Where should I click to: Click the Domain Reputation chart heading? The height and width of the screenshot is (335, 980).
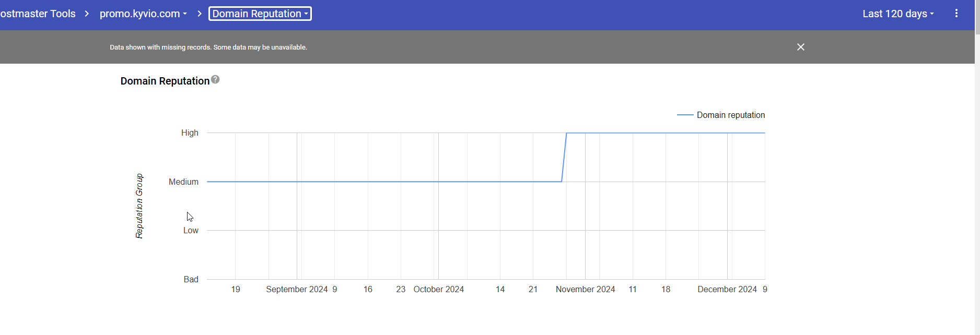pos(165,81)
